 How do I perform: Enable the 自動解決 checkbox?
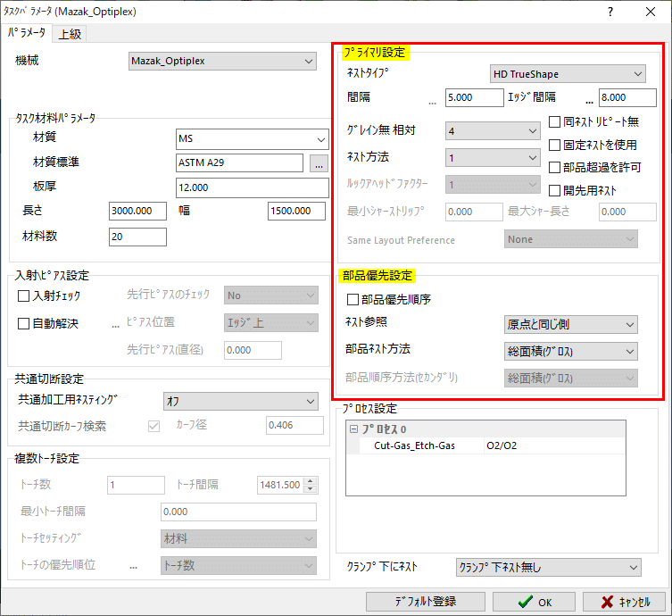pyautogui.click(x=23, y=324)
